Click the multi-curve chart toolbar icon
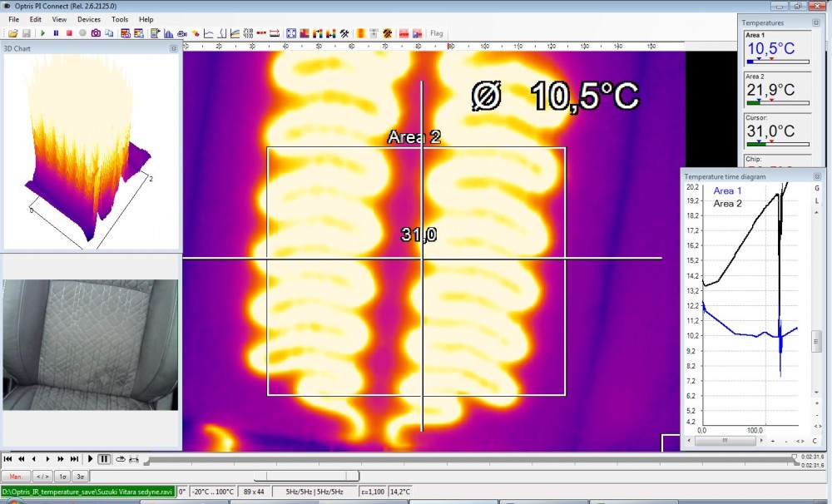 (x=235, y=33)
